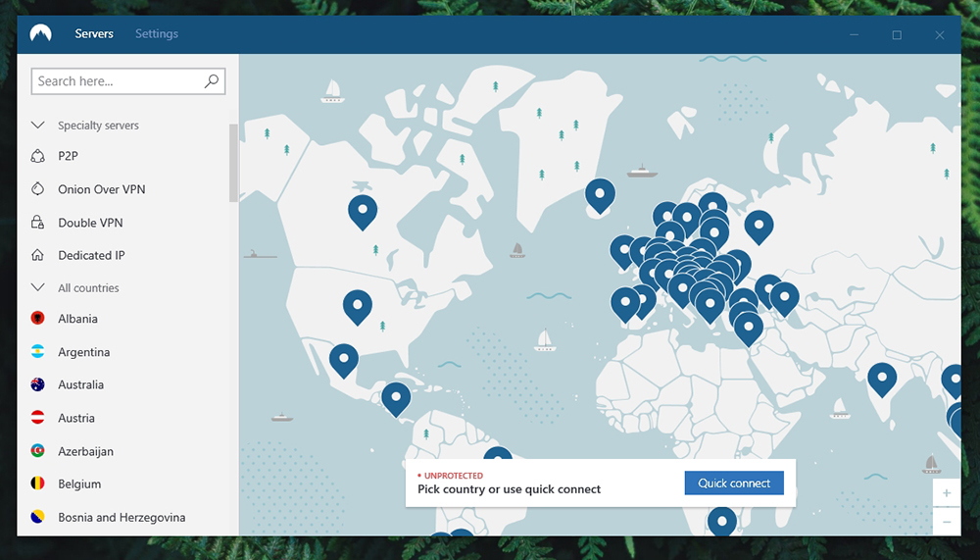The height and width of the screenshot is (560, 980).
Task: Click the Iceland map pin
Action: [600, 194]
